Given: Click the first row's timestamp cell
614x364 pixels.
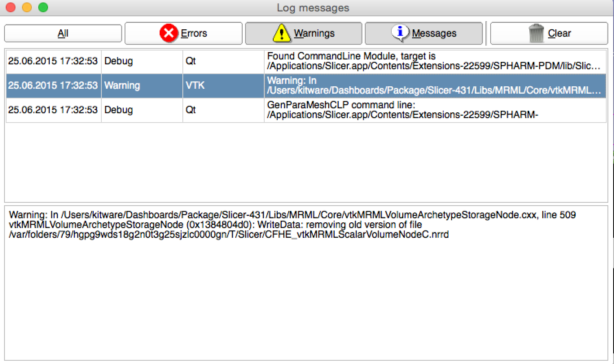Looking at the screenshot, I should pyautogui.click(x=53, y=61).
